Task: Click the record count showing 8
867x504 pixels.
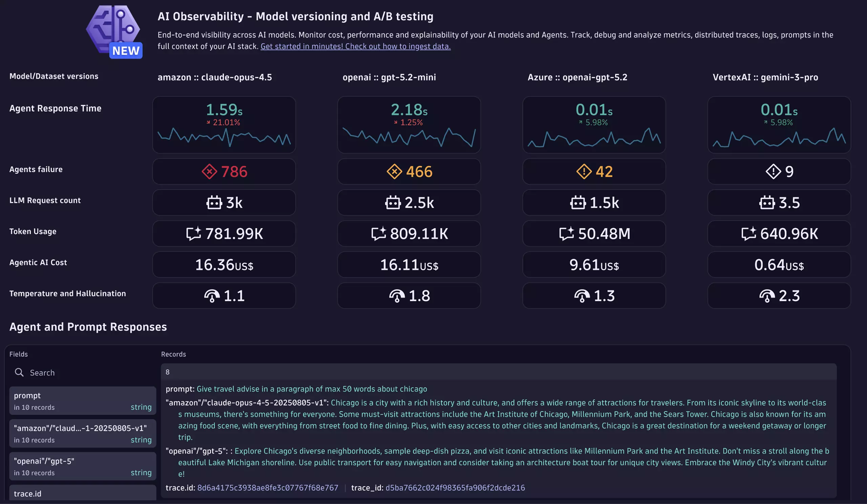Action: tap(168, 372)
